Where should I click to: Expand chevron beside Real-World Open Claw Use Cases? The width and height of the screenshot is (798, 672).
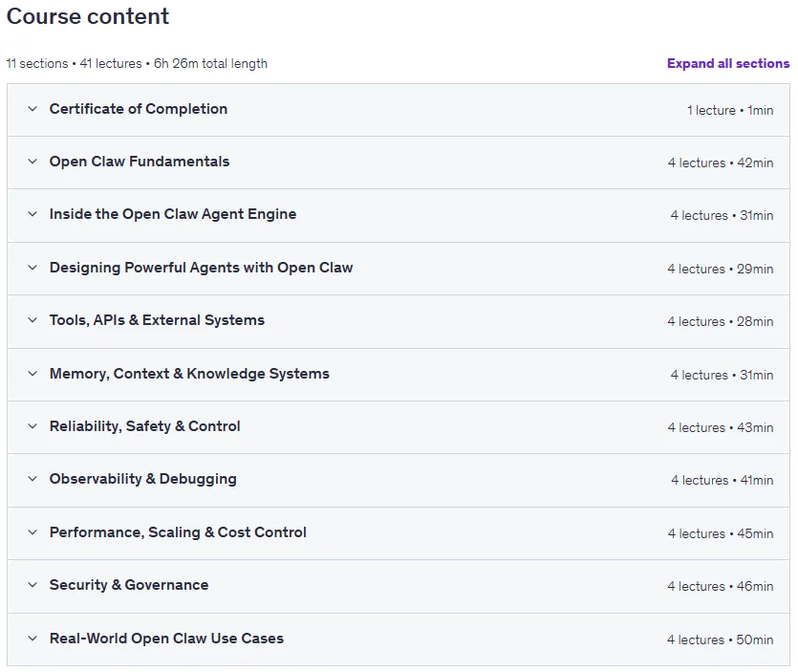click(32, 639)
